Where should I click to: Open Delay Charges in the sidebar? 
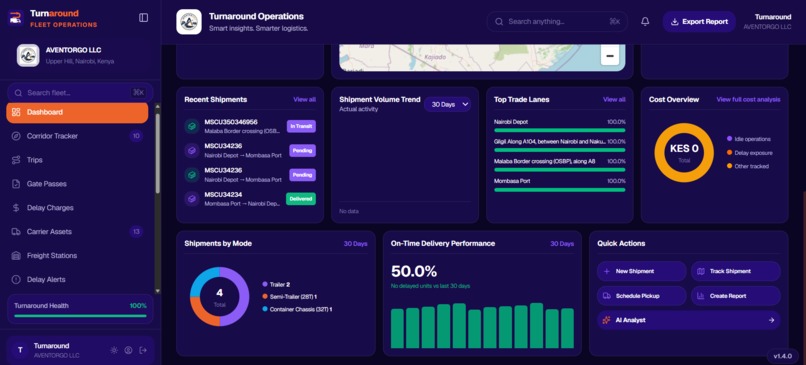click(77, 208)
